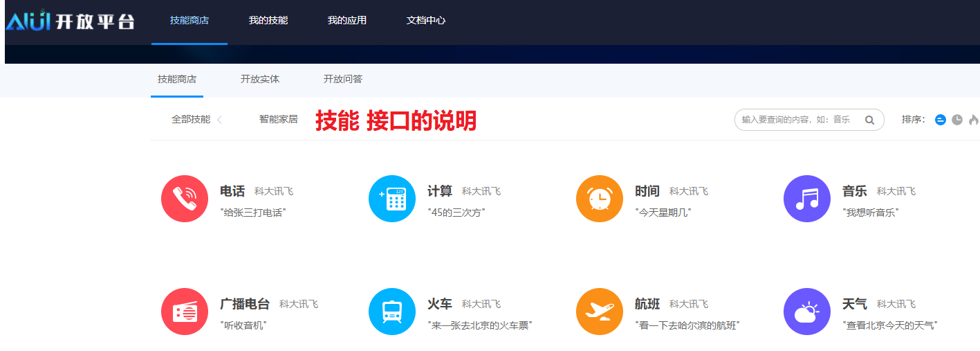Open the 我的技能 top navigation item
This screenshot has height=351, width=980.
[x=268, y=20]
